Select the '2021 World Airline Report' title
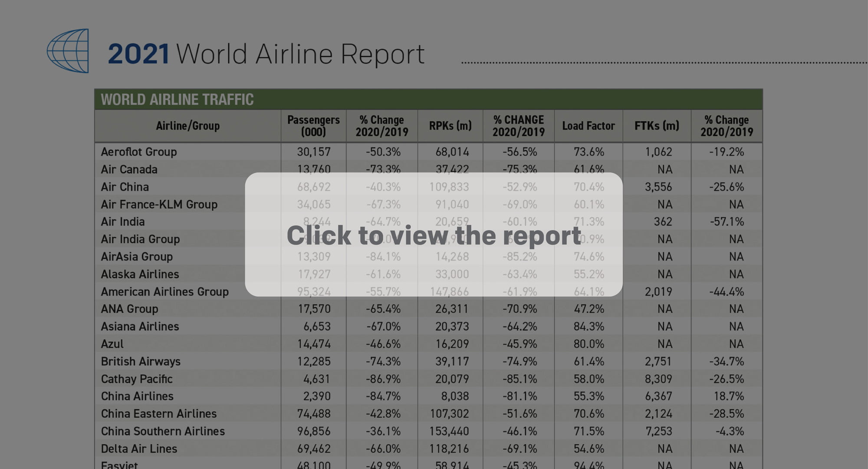The height and width of the screenshot is (469, 868). coord(266,54)
